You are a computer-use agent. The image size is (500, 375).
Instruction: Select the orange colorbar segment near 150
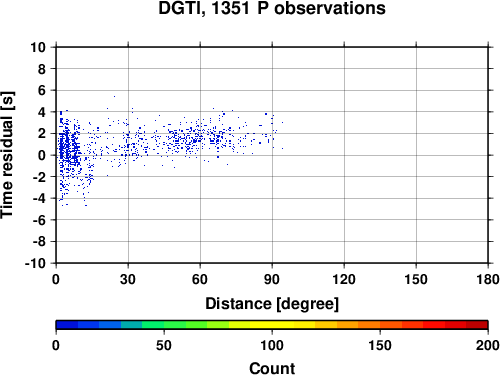click(x=391, y=325)
